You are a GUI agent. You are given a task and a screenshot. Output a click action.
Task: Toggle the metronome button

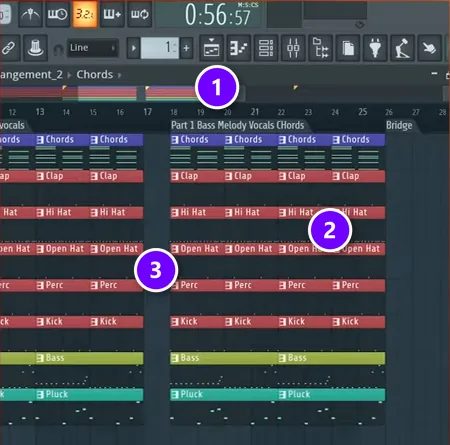(30, 14)
